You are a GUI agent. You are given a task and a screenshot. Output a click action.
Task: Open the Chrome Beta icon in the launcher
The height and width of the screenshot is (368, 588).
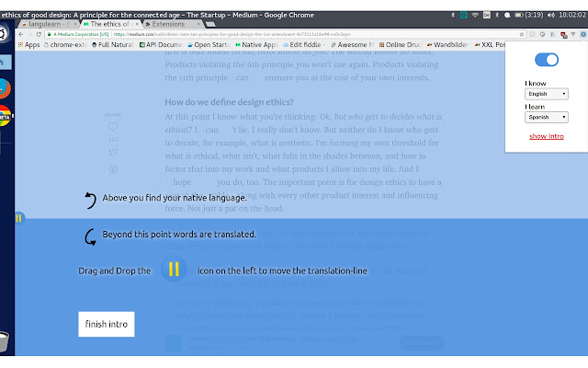(x=5, y=116)
